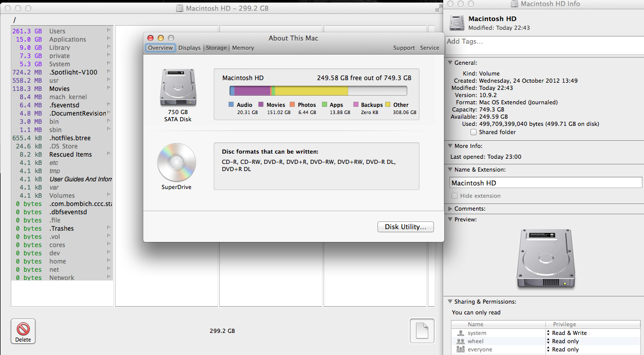This screenshot has height=355, width=644.
Task: Click the system user icon in permissions
Action: point(460,333)
